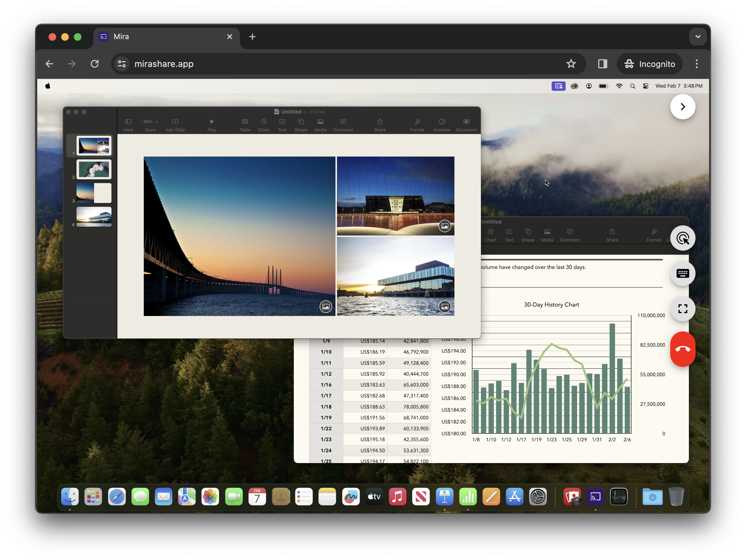The width and height of the screenshot is (746, 560).
Task: Enter fullscreen with Mira expand button
Action: click(x=683, y=309)
